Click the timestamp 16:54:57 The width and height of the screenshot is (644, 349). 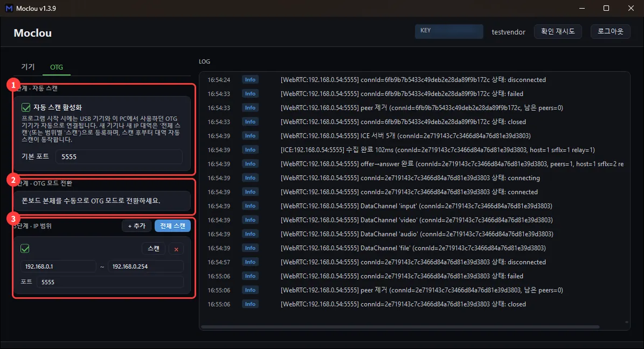point(219,262)
